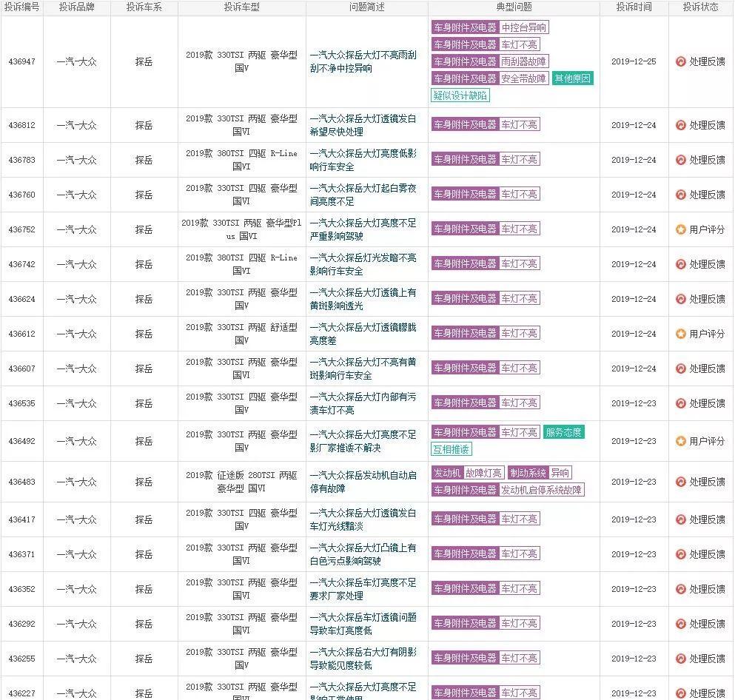The image size is (735, 700).
Task: Click the star icon next to 用户评分 on row 436492
Action: click(680, 440)
